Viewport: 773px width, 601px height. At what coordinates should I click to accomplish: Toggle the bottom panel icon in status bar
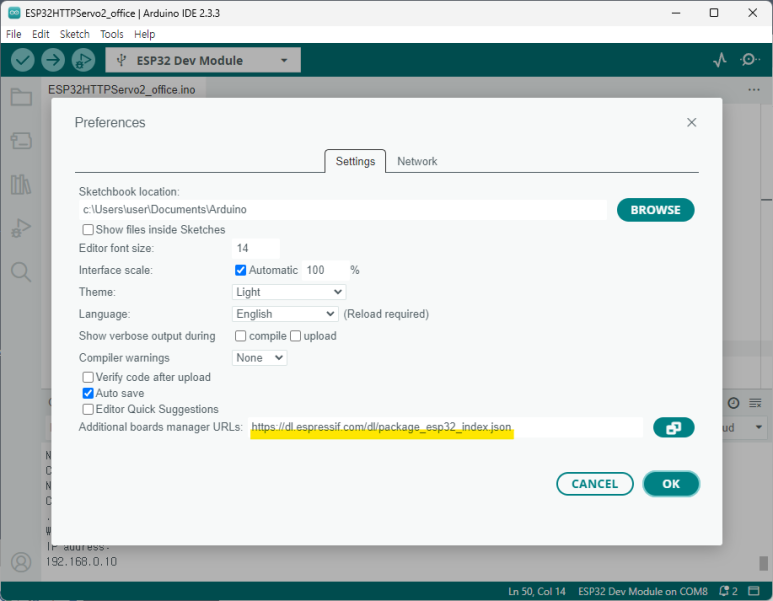(754, 591)
